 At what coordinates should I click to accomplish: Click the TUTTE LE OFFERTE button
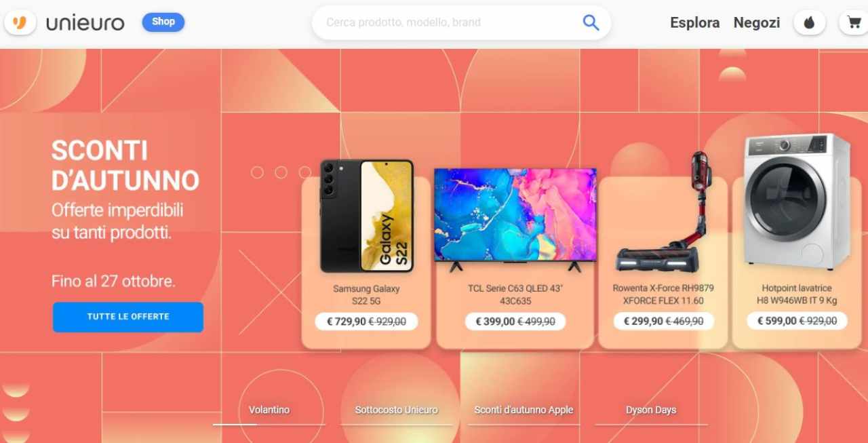tap(128, 317)
